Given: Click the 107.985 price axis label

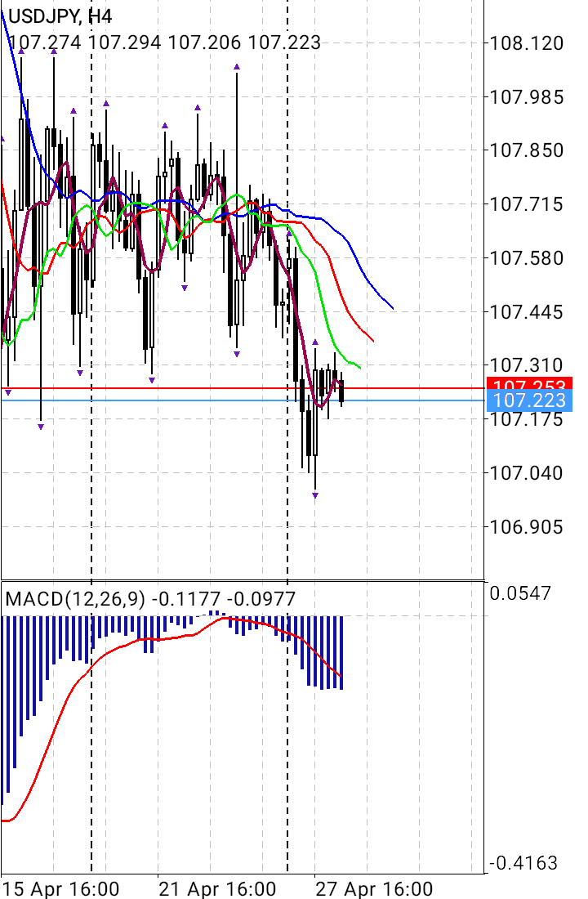Looking at the screenshot, I should point(526,97).
